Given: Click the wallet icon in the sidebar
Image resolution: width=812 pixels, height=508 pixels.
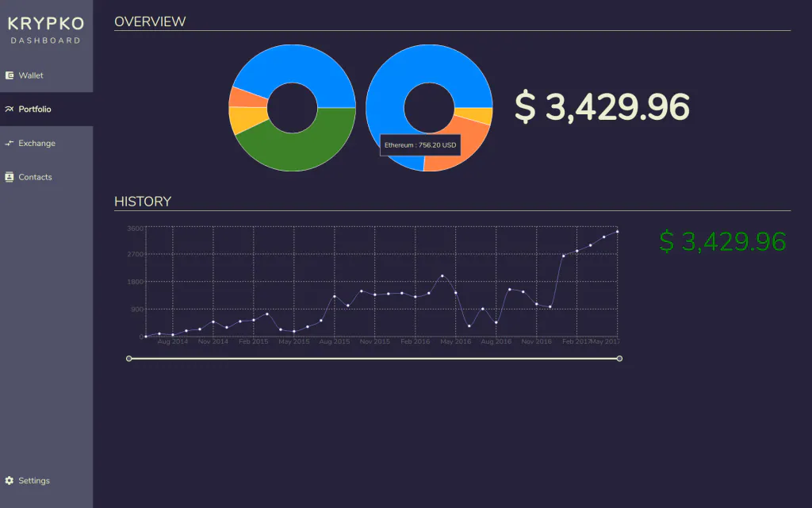Looking at the screenshot, I should [10, 75].
